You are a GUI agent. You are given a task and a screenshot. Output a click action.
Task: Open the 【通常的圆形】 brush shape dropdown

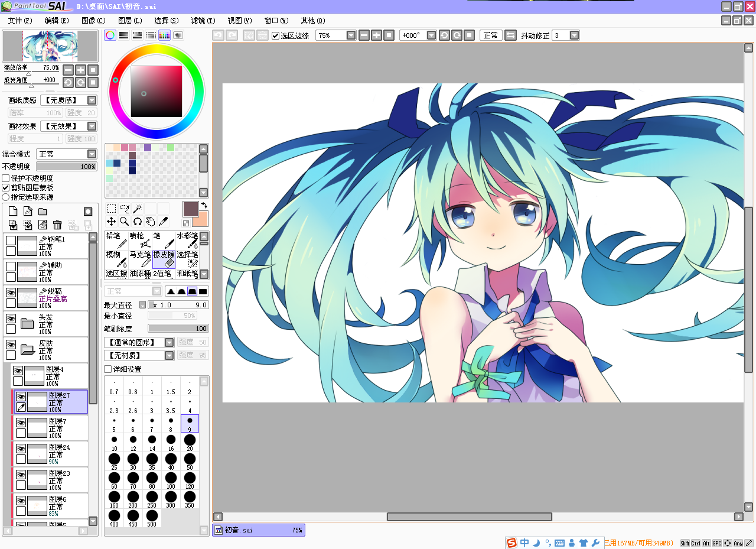(x=170, y=343)
